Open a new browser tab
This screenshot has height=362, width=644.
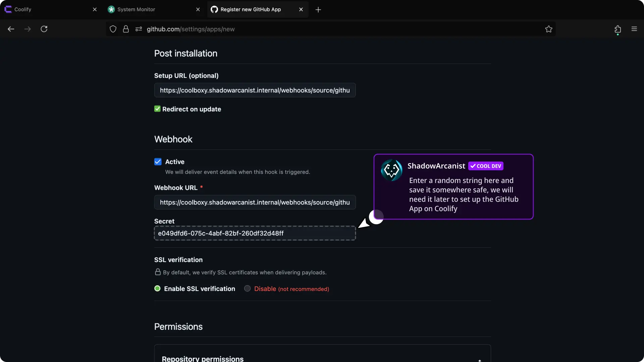[x=318, y=10]
